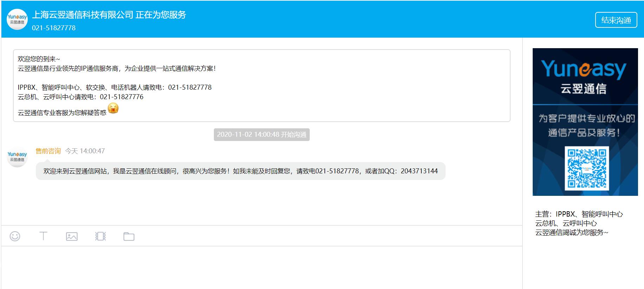This screenshot has width=644, height=289.
Task: Click the message input text area
Action: 262,268
